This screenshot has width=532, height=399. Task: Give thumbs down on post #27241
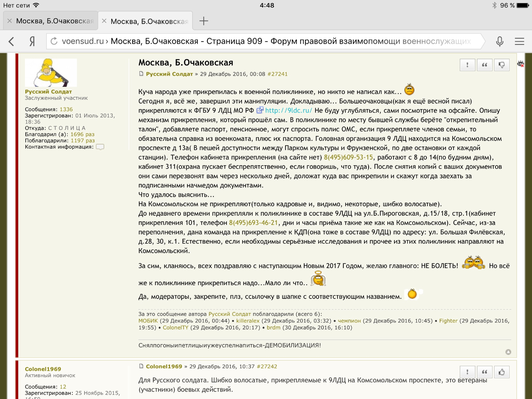click(502, 65)
